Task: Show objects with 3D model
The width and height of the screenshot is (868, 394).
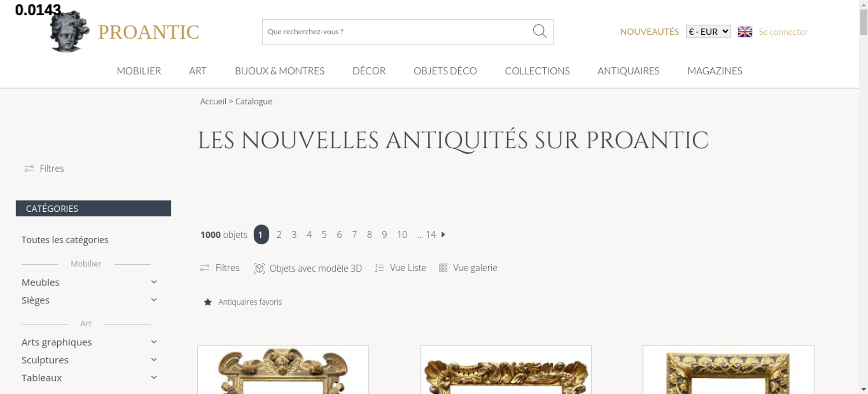Action: pos(308,268)
